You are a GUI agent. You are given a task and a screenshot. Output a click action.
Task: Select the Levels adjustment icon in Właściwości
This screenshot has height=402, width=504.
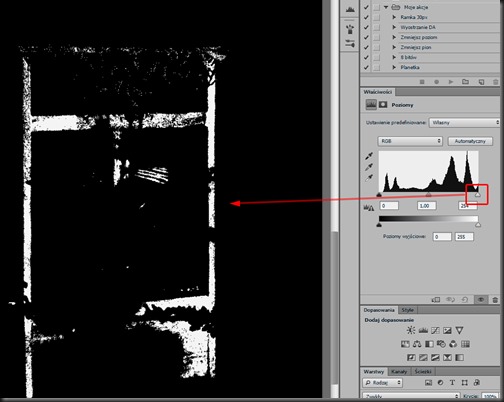[x=371, y=105]
